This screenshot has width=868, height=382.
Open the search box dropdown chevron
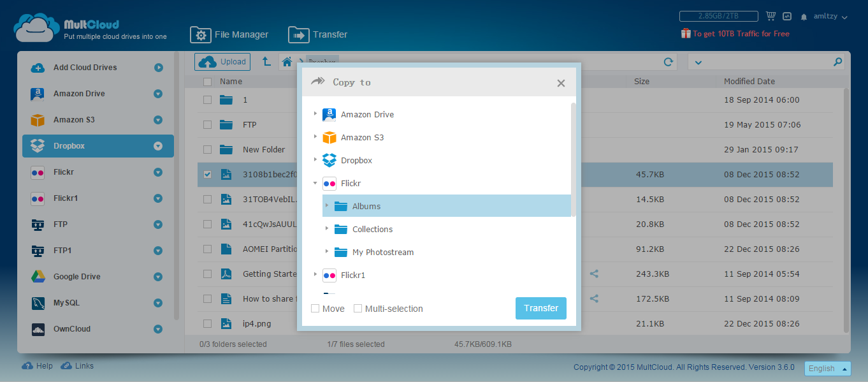point(698,62)
